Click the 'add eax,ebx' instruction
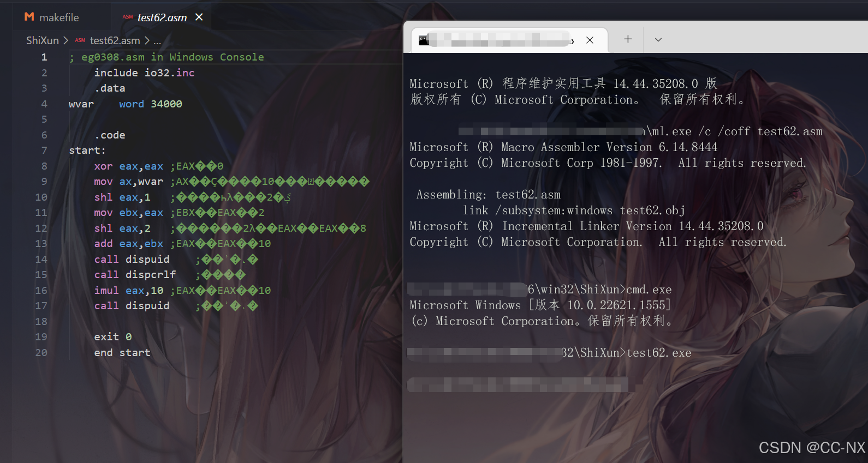This screenshot has width=868, height=463. [x=128, y=244]
